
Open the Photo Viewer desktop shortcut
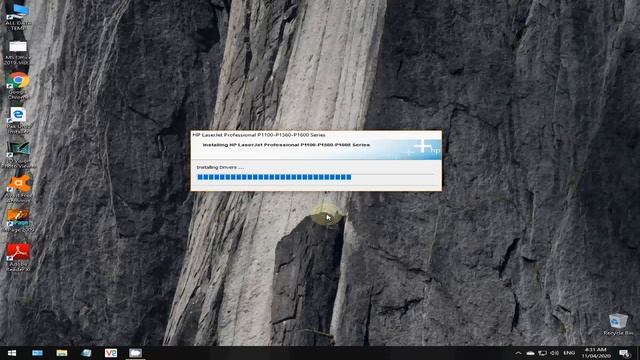point(18,155)
